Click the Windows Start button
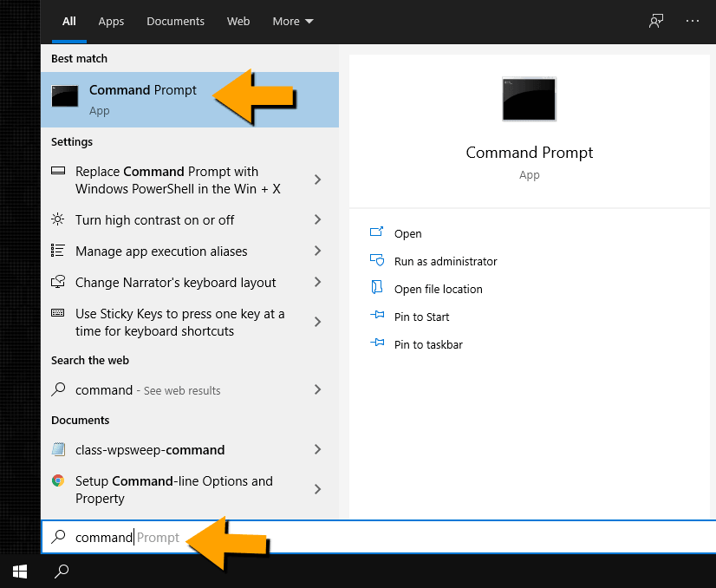 (19, 571)
